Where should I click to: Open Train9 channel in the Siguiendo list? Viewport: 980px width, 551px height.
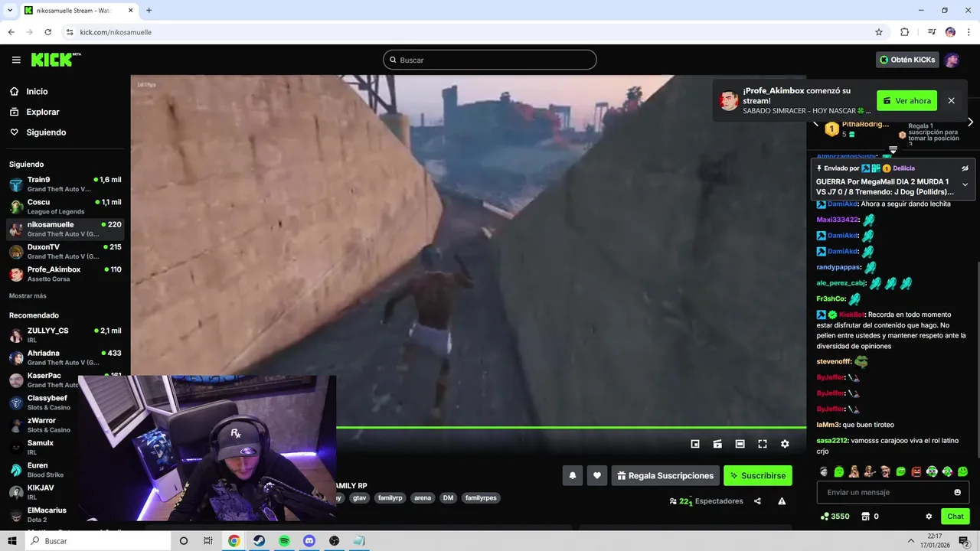65,184
